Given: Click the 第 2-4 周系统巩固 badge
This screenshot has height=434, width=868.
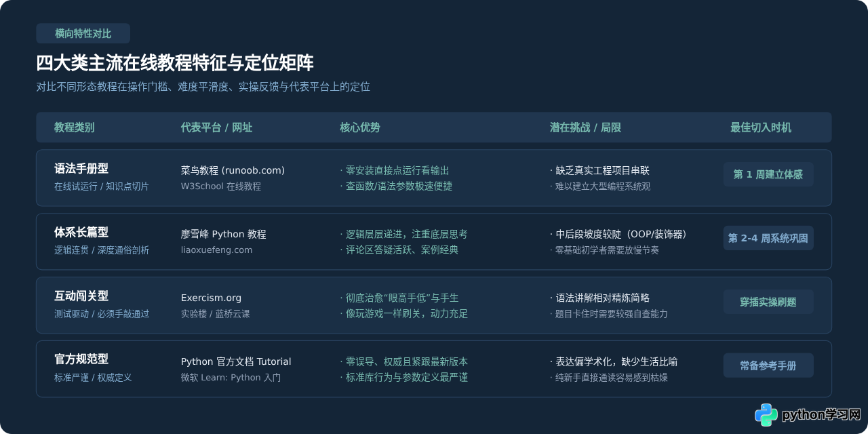Looking at the screenshot, I should [x=768, y=238].
